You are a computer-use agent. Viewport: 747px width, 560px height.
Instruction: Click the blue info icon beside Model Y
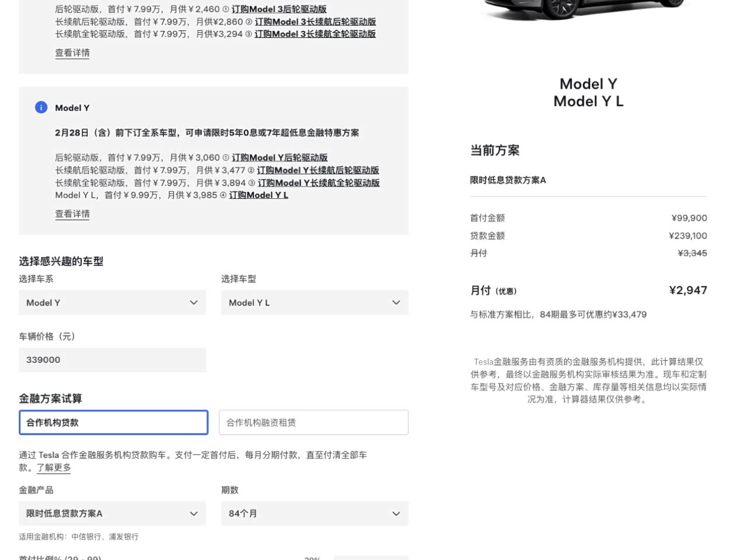click(x=41, y=107)
